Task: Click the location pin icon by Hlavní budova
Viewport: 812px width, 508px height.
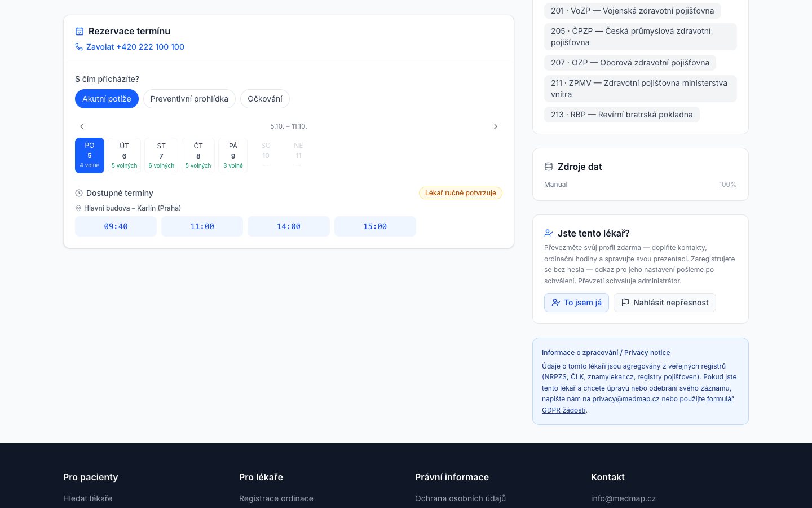Action: pyautogui.click(x=78, y=208)
